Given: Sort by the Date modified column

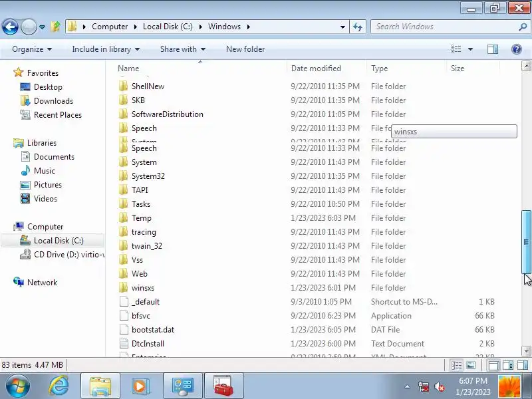Looking at the screenshot, I should pos(316,68).
